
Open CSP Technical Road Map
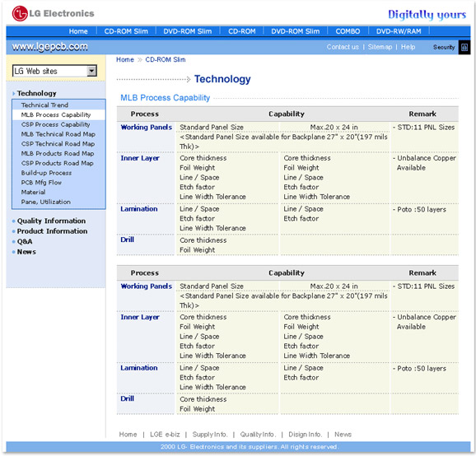click(x=58, y=144)
